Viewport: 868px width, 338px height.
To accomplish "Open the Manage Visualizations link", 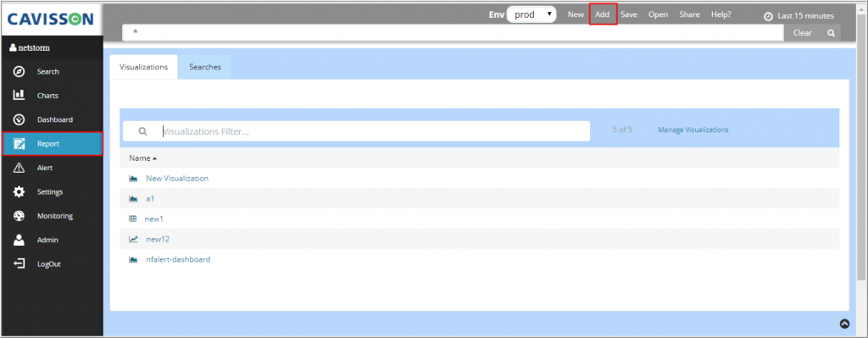I will pyautogui.click(x=693, y=130).
